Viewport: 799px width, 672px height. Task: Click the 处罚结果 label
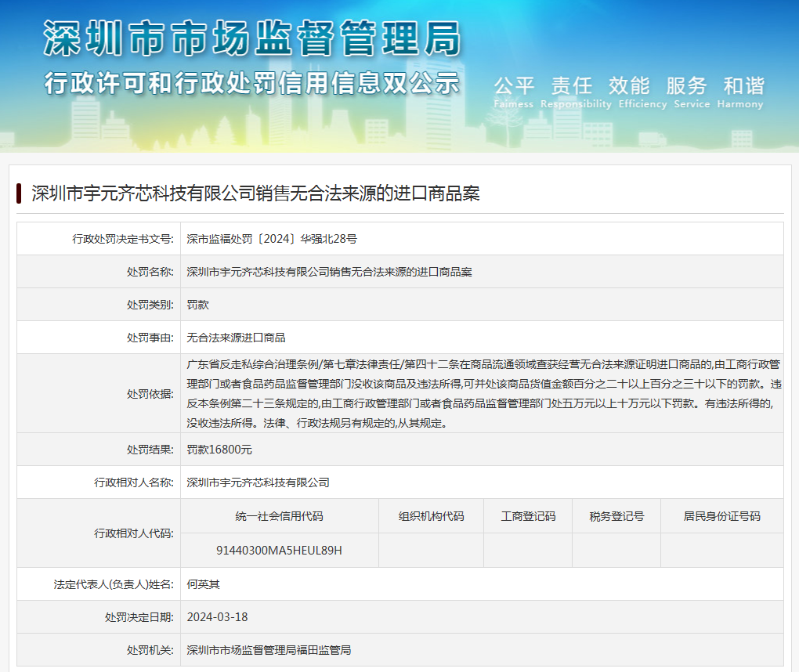click(x=150, y=450)
